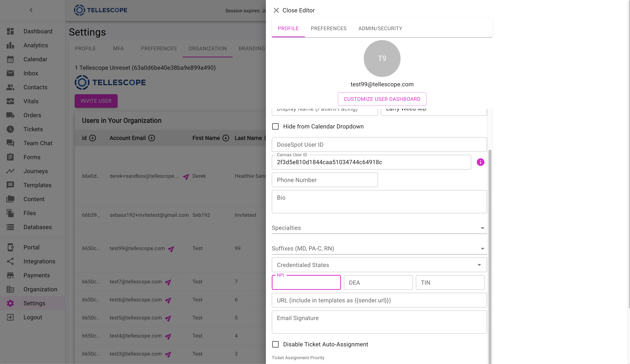Open the BRANDING settings tab
The image size is (630, 364).
click(x=252, y=49)
